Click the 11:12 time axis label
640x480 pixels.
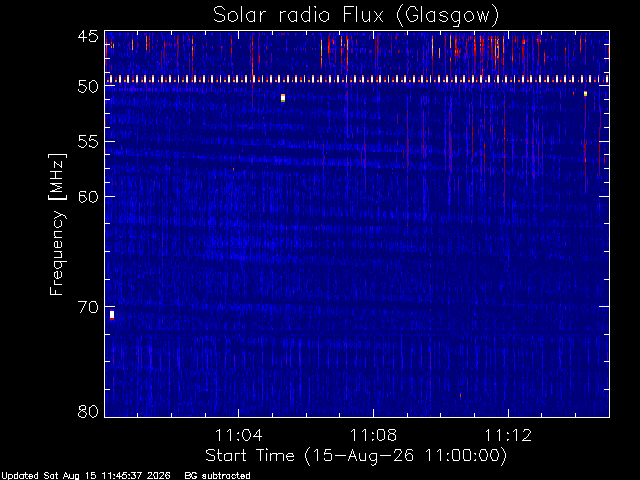click(508, 435)
